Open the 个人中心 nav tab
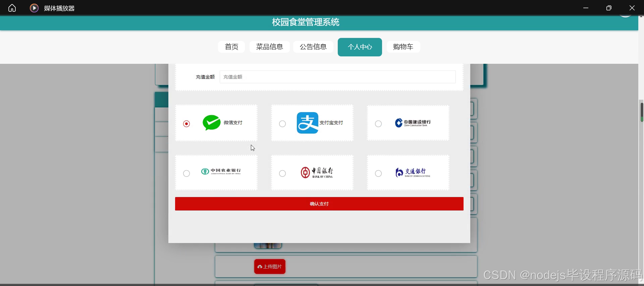The image size is (644, 286). [360, 47]
